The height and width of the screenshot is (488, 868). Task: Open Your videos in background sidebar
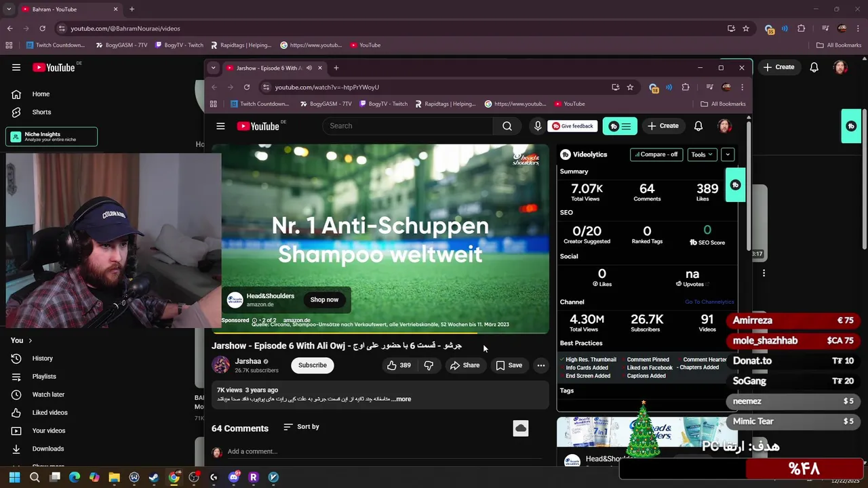tap(48, 431)
